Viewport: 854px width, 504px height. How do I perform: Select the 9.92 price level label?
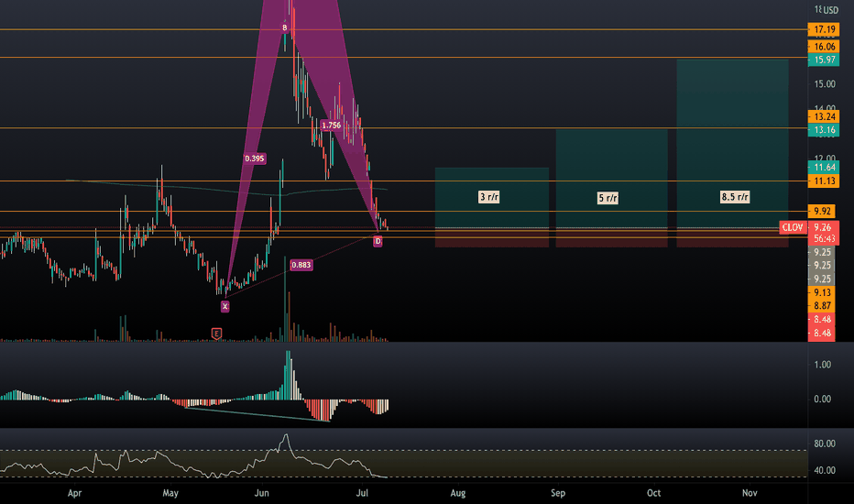pos(821,211)
